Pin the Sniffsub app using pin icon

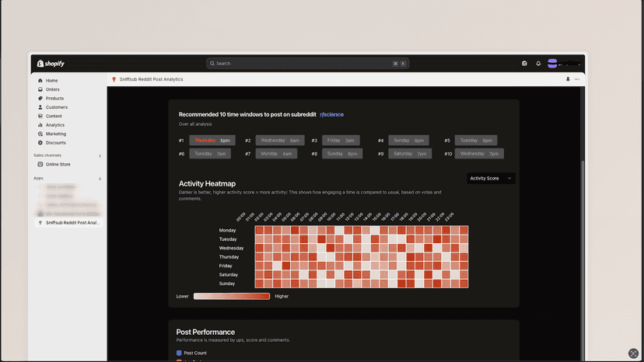[x=568, y=79]
